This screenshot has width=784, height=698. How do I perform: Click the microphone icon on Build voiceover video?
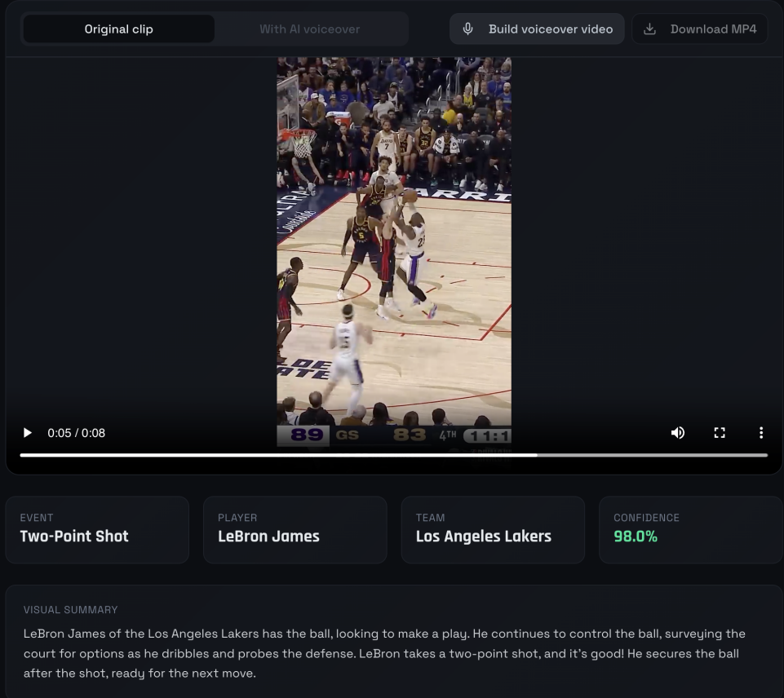click(x=467, y=29)
